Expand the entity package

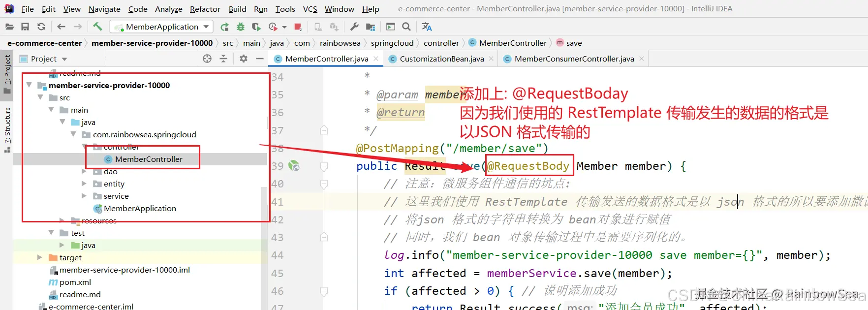(84, 184)
